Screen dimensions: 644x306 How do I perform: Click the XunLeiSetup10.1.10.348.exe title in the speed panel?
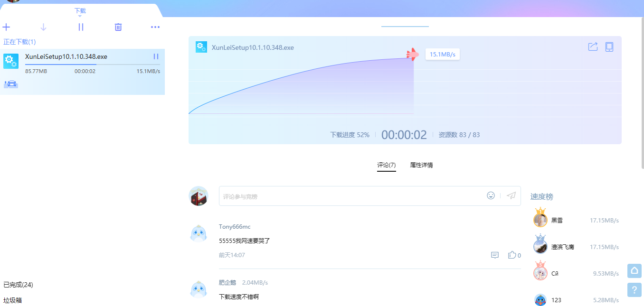point(253,47)
